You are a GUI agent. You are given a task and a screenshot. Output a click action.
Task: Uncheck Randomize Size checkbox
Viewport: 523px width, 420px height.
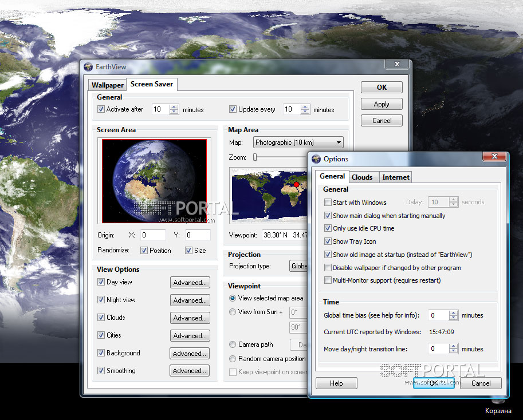(x=189, y=250)
